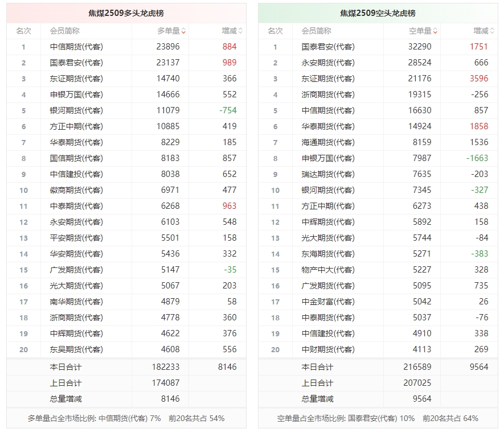Select 东证期货(代客) in short table rank 3
The height and width of the screenshot is (433, 504).
pos(328,79)
